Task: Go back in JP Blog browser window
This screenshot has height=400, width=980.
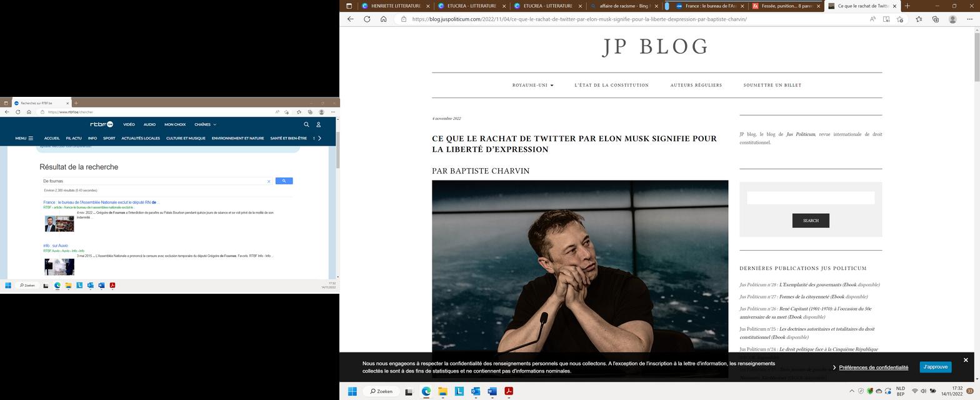Action: click(x=351, y=19)
